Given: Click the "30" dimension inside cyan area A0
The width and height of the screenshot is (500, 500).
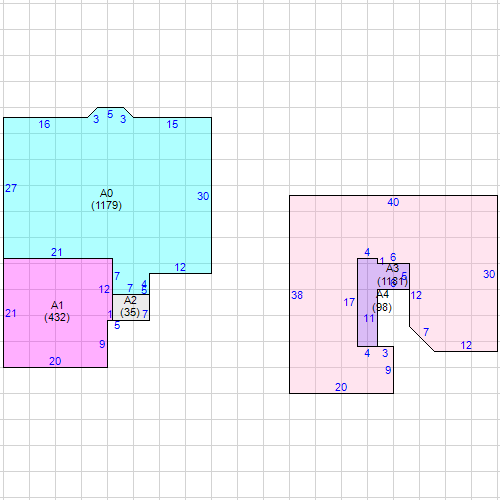Looking at the screenshot, I should click(203, 196).
